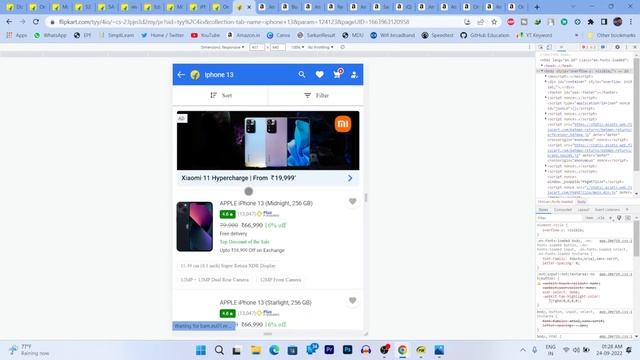Open the Xiaomi 11 Hypercharge ad banner
This screenshot has height=360, width=640.
click(268, 140)
